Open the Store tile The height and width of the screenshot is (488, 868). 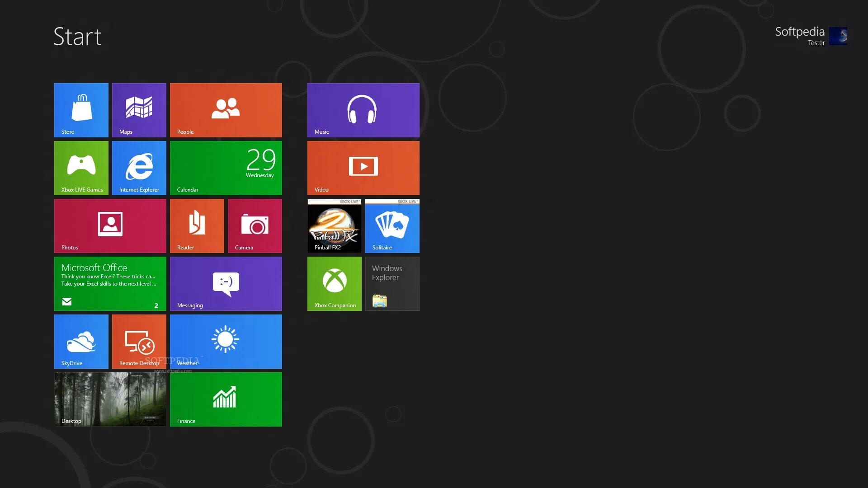[81, 110]
